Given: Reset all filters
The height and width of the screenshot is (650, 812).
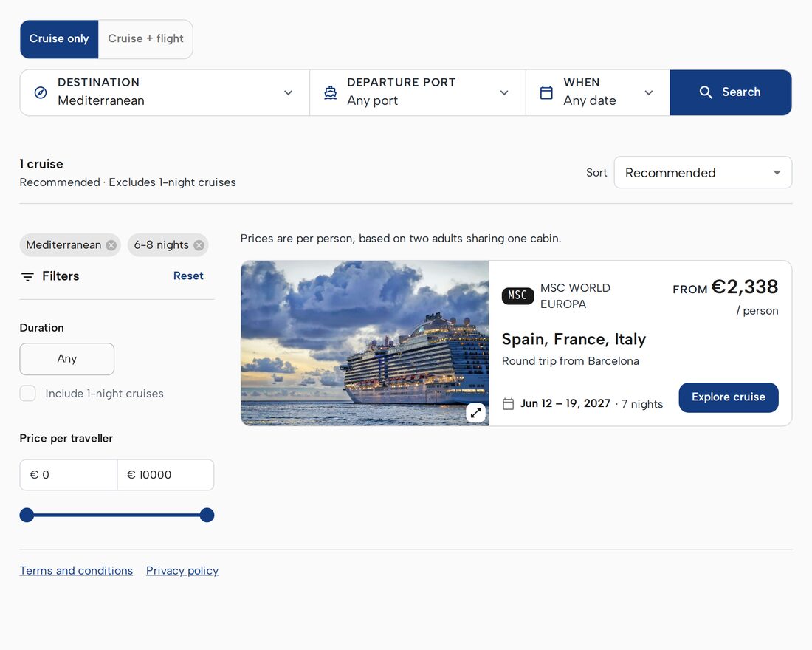Looking at the screenshot, I should (x=188, y=276).
